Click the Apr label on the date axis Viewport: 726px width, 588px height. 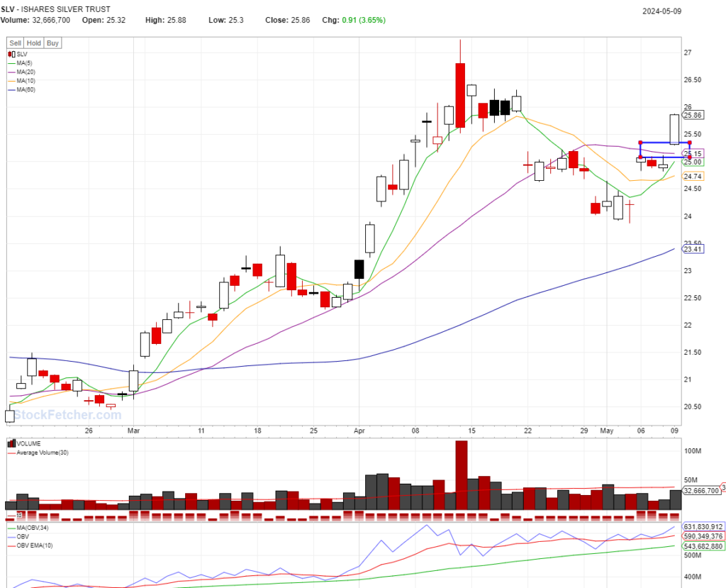359,431
